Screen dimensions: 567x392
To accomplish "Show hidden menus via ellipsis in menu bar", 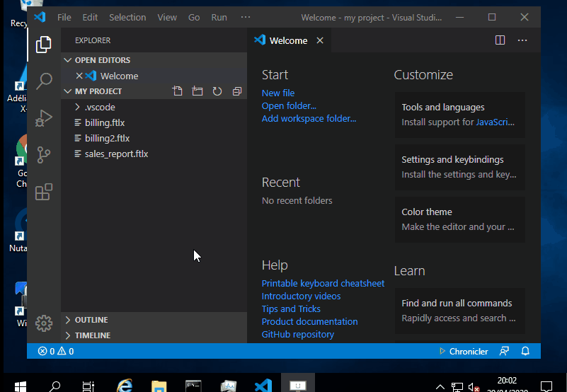I will click(246, 18).
